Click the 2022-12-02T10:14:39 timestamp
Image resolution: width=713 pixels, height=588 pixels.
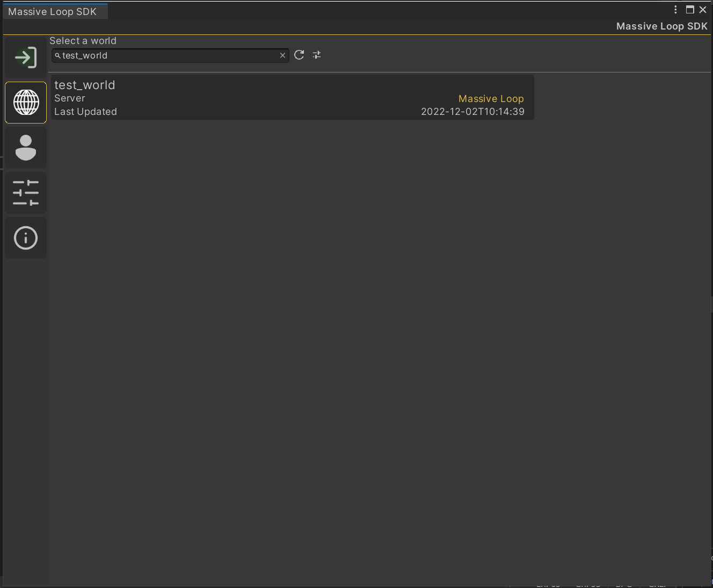pyautogui.click(x=472, y=112)
